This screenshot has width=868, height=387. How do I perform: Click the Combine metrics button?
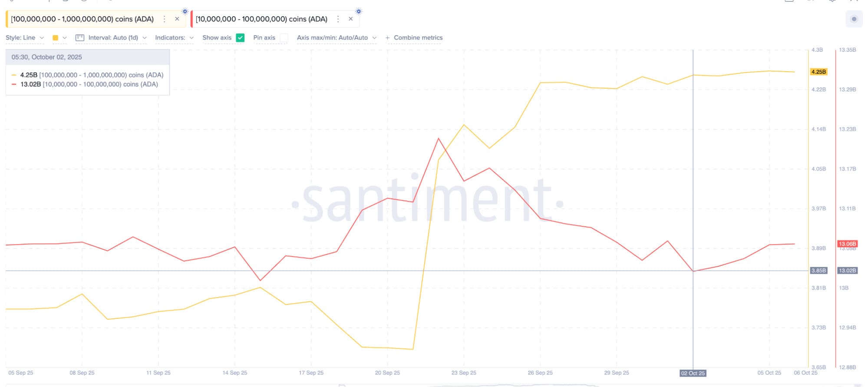point(418,38)
